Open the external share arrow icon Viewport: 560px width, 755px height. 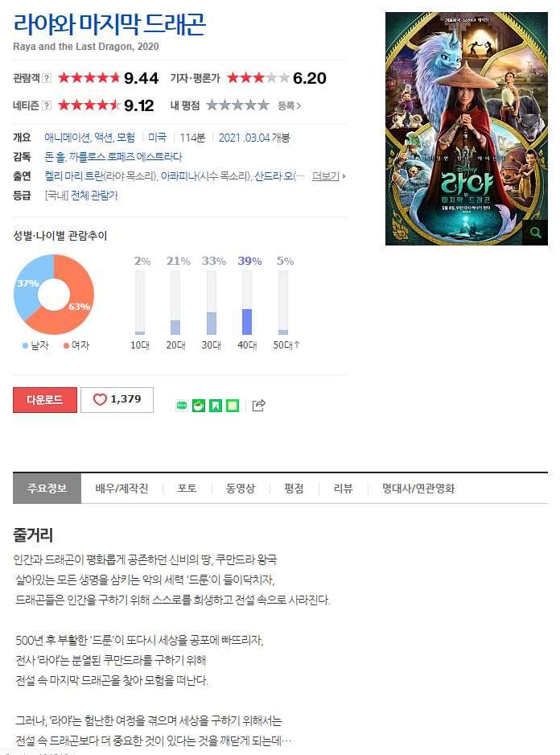tap(258, 406)
